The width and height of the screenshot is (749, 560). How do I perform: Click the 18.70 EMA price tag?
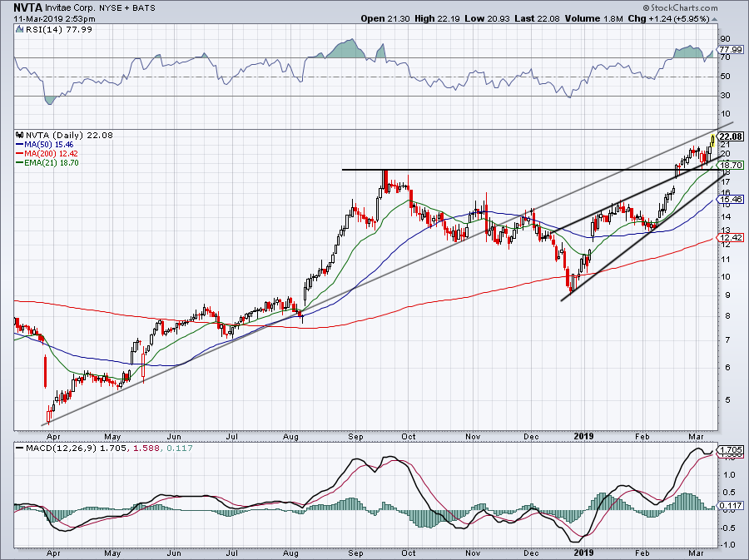coord(731,165)
